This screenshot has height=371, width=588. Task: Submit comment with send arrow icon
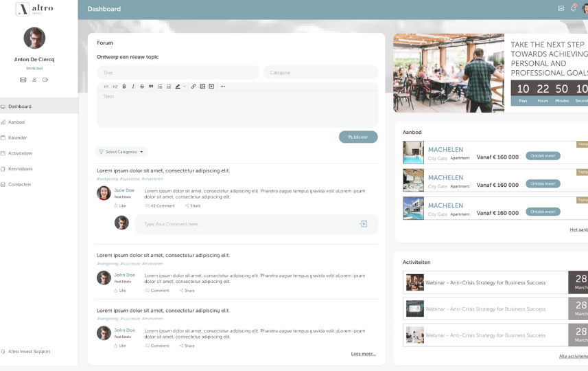[x=363, y=224]
